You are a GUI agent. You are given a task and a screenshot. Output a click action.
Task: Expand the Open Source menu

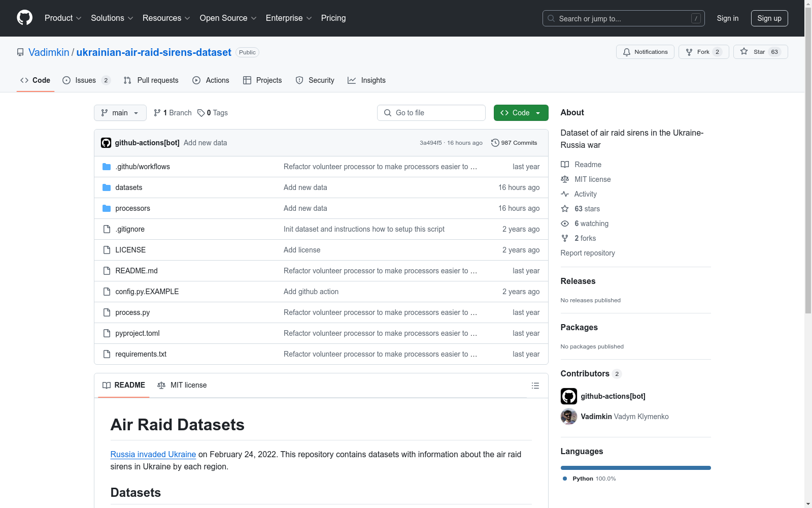228,18
